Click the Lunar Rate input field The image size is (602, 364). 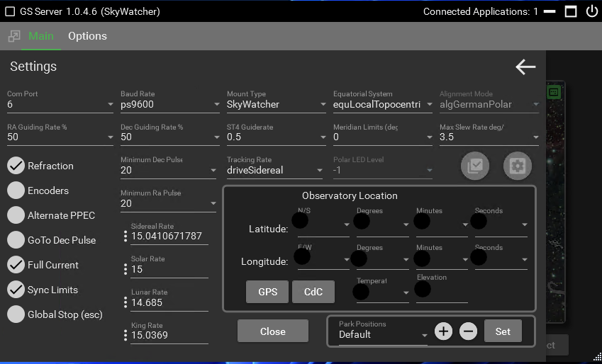[x=169, y=302]
